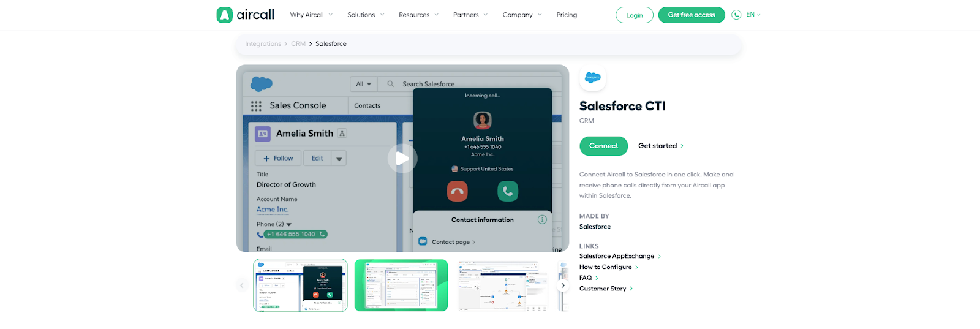Click the Amelia Smith contact icon

(x=263, y=134)
